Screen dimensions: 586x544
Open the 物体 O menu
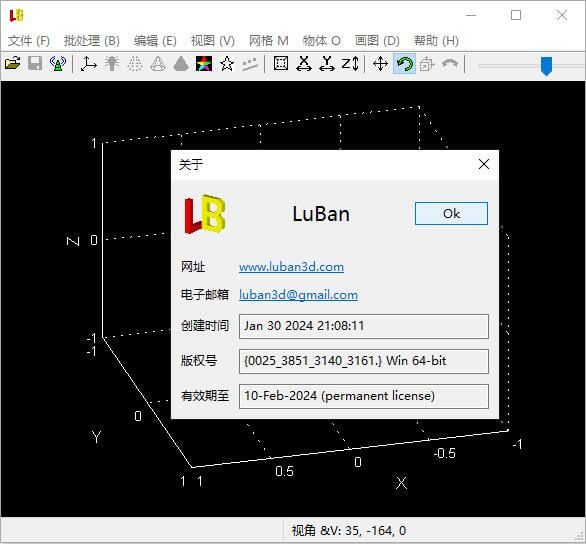321,40
